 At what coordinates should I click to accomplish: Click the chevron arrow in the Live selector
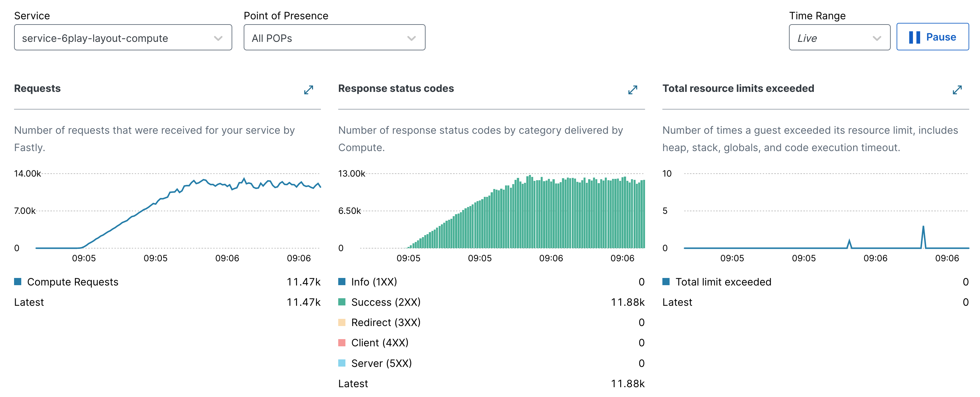[x=877, y=38]
